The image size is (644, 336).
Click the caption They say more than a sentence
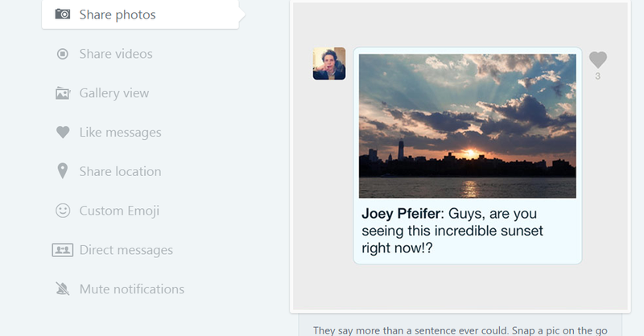pos(460,330)
